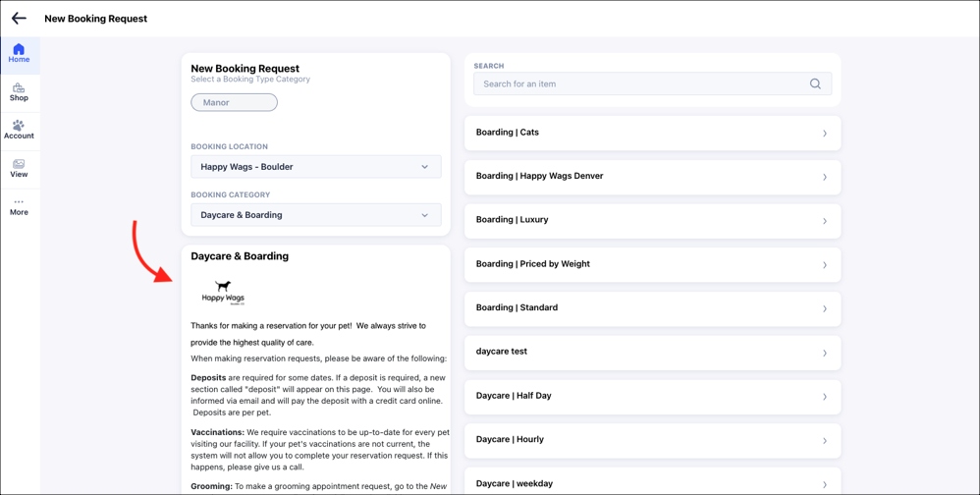Select Boarding | Cats booking type
980x495 pixels.
[652, 133]
